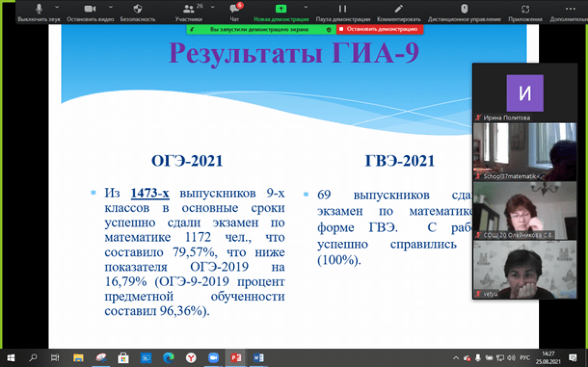Click the red stop demonstration button
588x367 pixels.
[380, 29]
